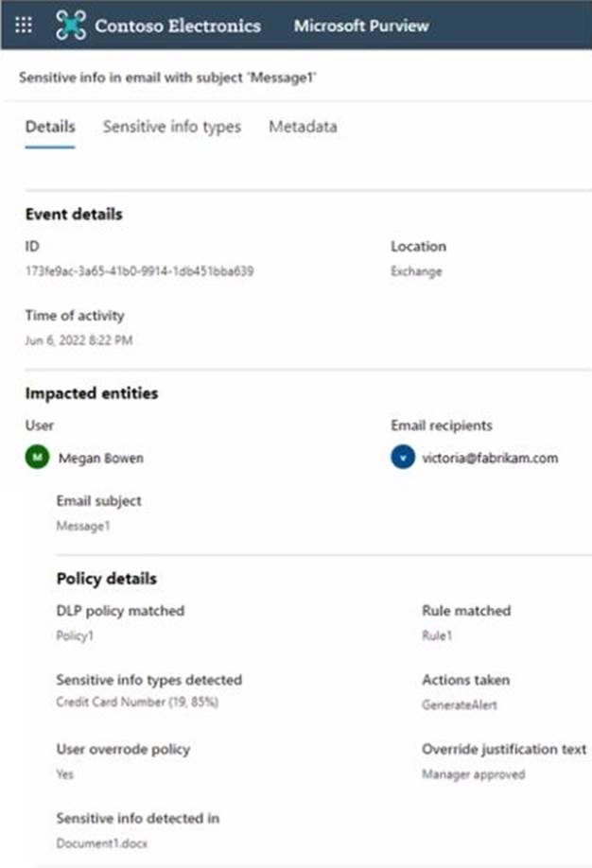Click the Message1 email subject value
The height and width of the screenshot is (868, 592).
83,526
